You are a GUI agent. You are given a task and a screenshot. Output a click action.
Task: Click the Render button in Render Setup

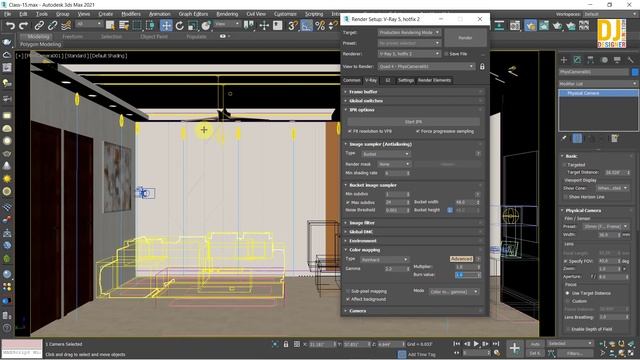click(x=465, y=38)
